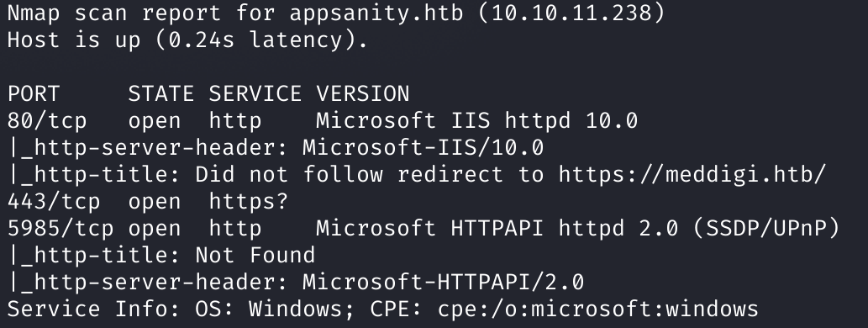Click the https://meddigi.htb/ redirect URL
868x328 pixels.
(692, 175)
